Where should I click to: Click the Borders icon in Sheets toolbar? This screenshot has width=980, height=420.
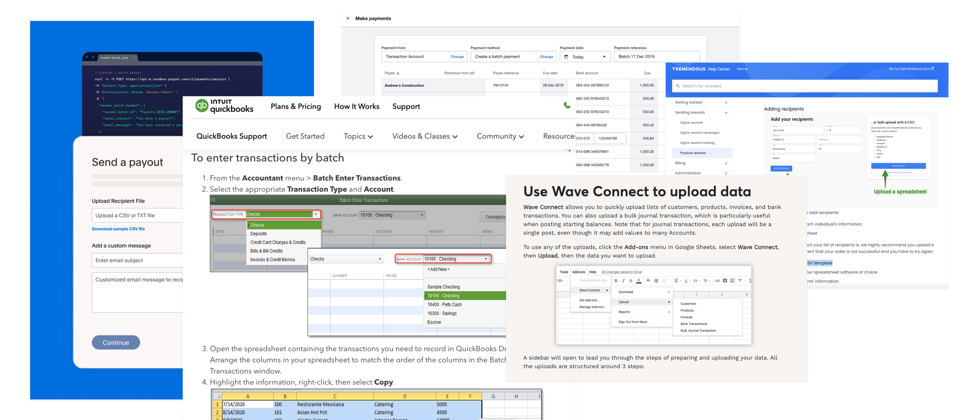[656, 281]
